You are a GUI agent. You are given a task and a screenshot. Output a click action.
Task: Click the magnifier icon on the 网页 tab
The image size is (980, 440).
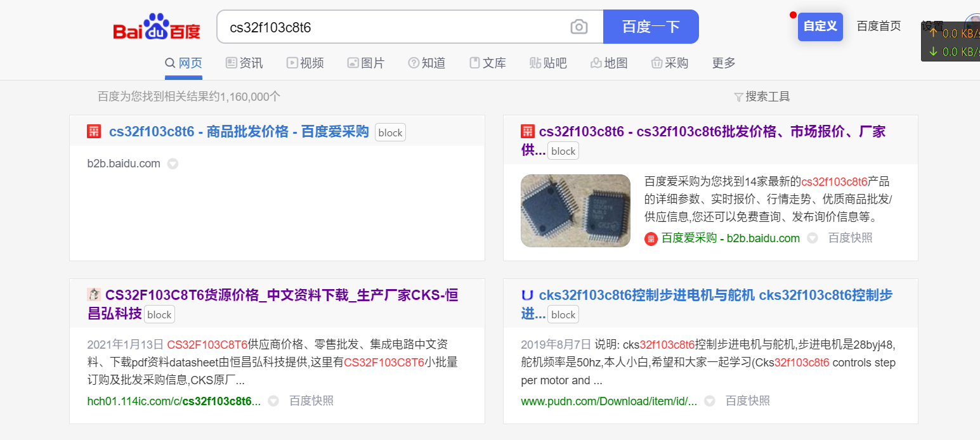coord(169,63)
